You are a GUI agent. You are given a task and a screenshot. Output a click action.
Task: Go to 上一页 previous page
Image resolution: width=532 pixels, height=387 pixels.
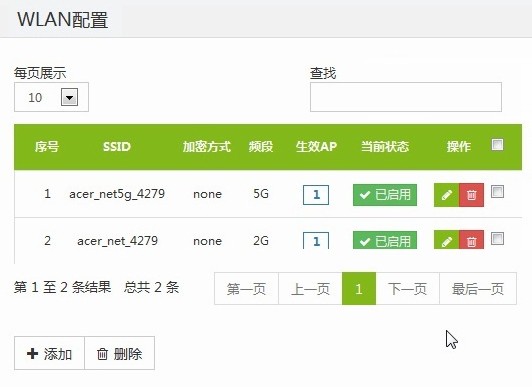pos(310,289)
